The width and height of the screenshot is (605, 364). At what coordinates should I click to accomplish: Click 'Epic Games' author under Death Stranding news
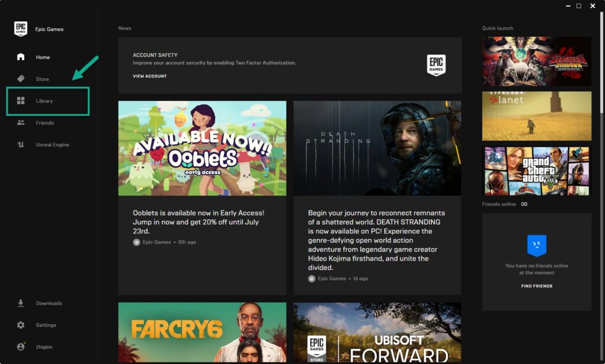332,278
